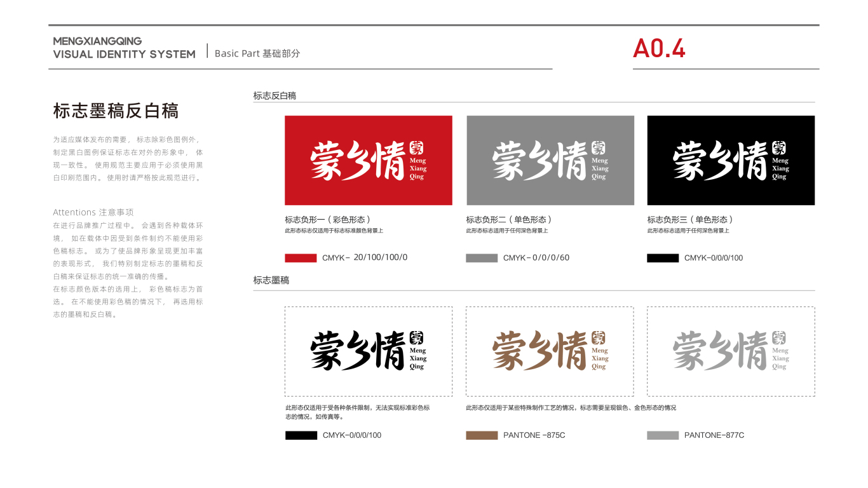Image resolution: width=868 pixels, height=488 pixels.
Task: Click the caption 标志负形二（单色形态）
Action: coord(509,220)
